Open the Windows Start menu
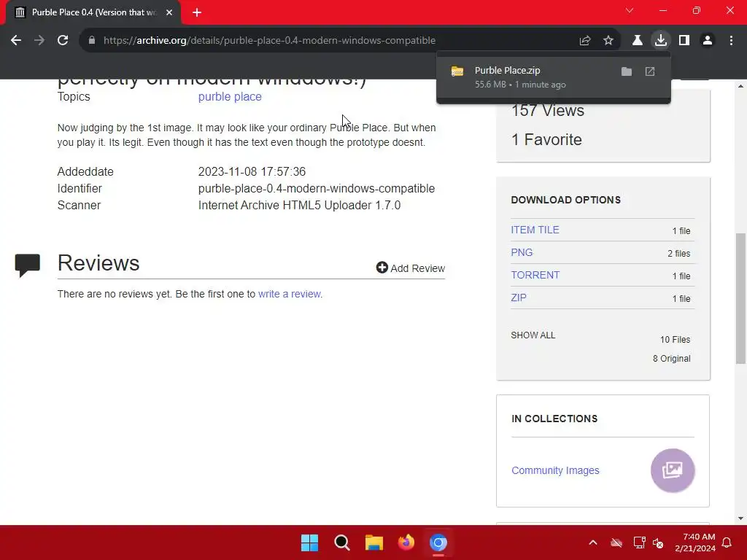 pos(309,542)
